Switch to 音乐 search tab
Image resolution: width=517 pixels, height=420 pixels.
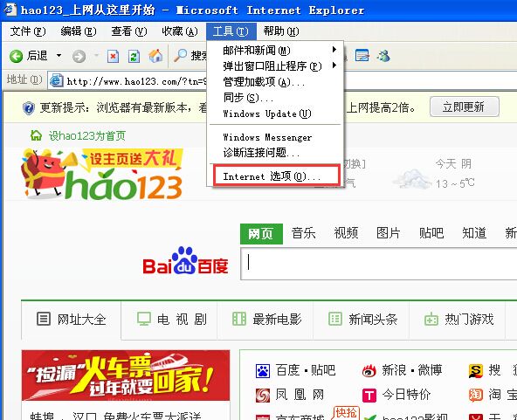[x=303, y=233]
